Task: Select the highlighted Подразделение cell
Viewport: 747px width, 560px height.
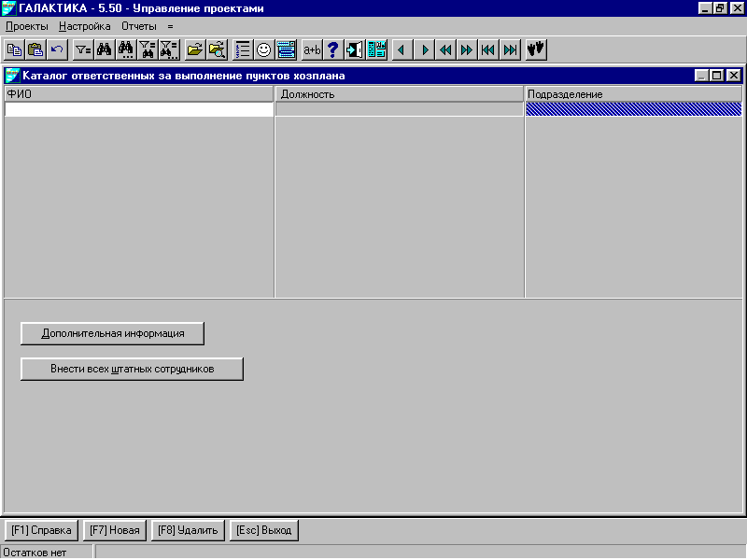Action: tap(633, 109)
